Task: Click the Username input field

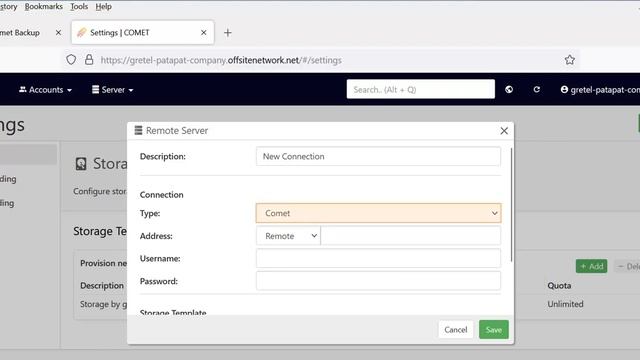Action: pos(378,258)
